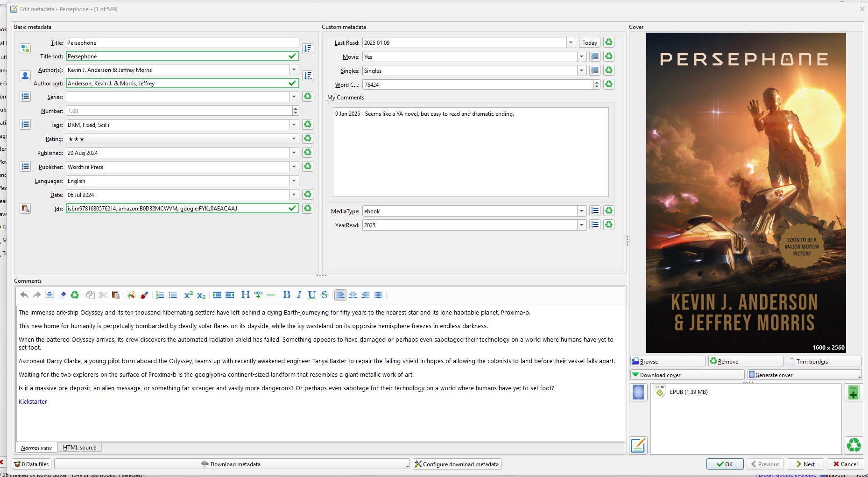Swap author and title icon
Screen dimensions: 868x477
click(25, 49)
